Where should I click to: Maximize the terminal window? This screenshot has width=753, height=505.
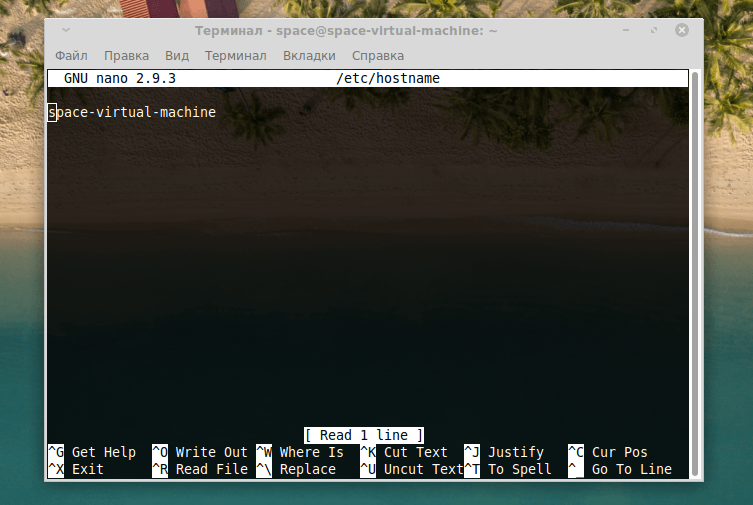[x=654, y=30]
